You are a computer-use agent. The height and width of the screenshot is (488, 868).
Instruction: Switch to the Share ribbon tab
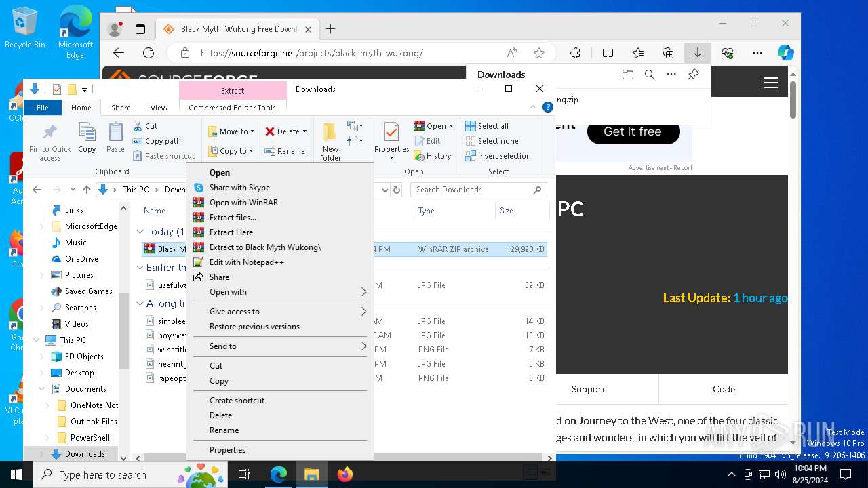[121, 108]
